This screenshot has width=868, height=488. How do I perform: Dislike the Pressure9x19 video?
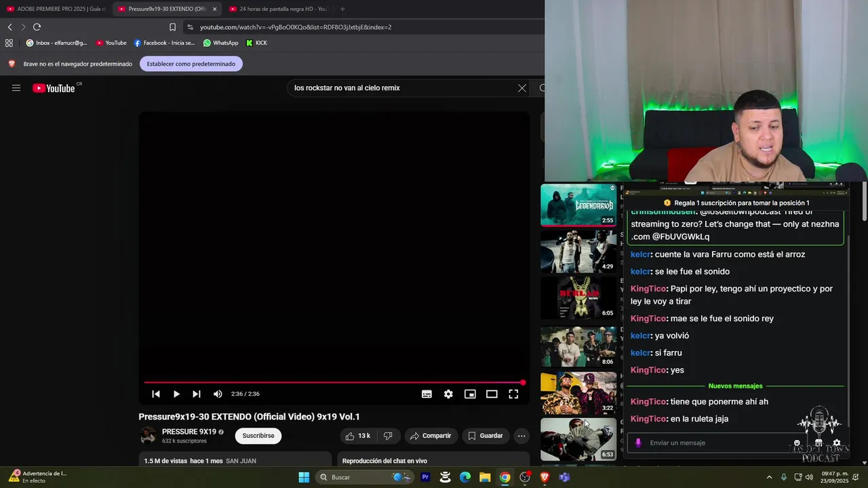coord(388,436)
